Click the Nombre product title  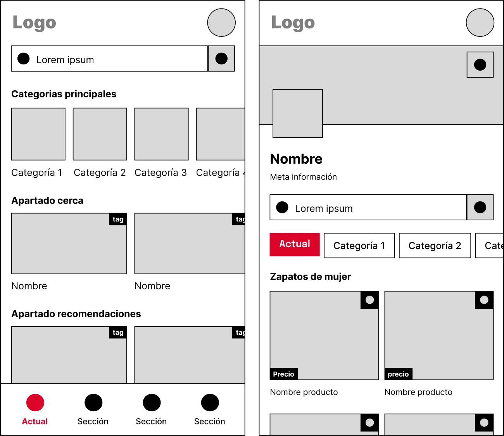coord(296,159)
